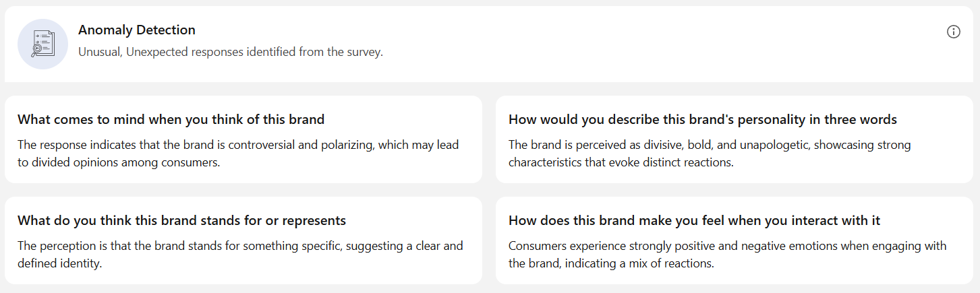Click the 'Unusual, Unexpected responses' subtitle text

pyautogui.click(x=231, y=52)
